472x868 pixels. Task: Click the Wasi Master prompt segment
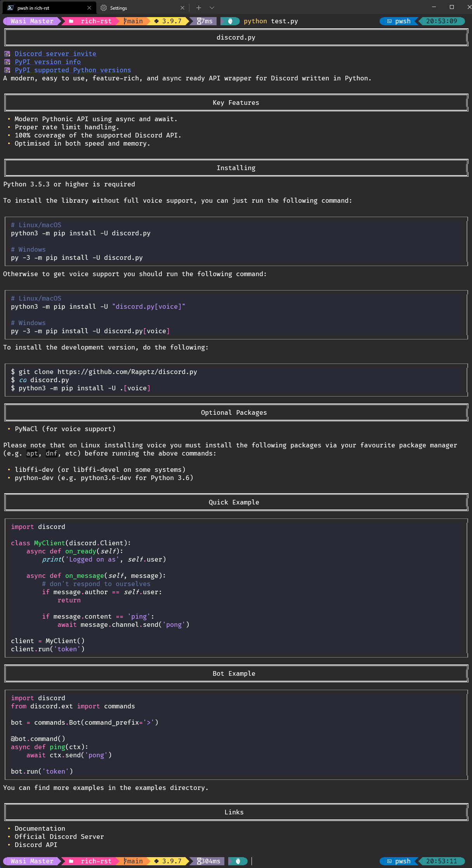coord(31,21)
